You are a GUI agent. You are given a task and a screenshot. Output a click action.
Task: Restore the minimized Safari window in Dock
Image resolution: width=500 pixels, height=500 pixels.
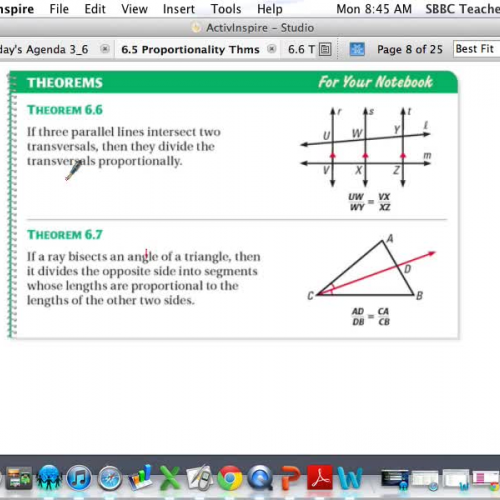coord(425,480)
